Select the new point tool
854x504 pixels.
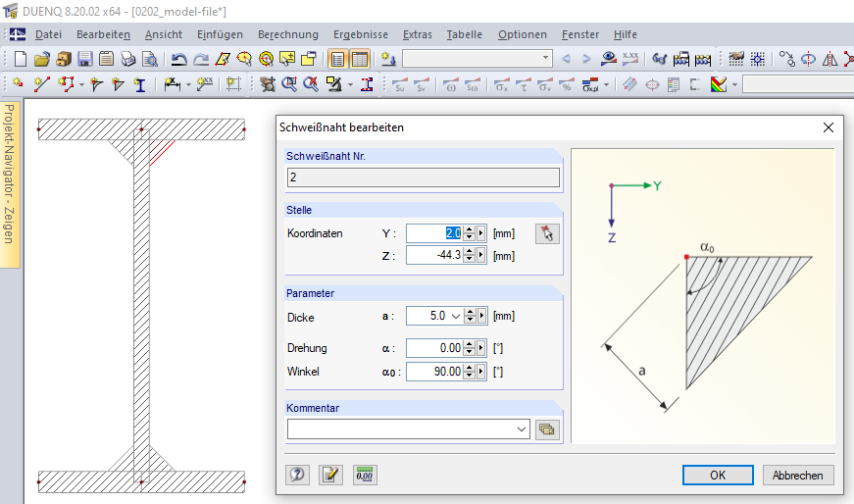coord(18,84)
